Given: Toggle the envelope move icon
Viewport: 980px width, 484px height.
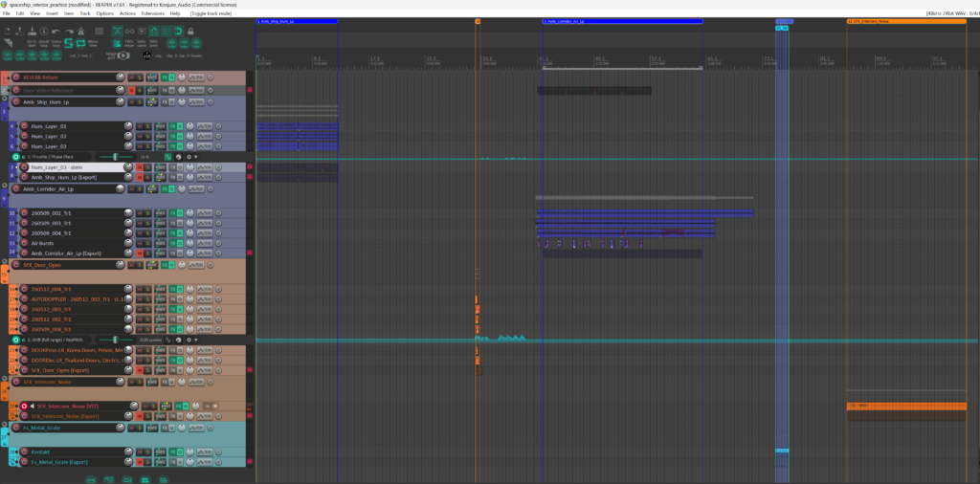Looking at the screenshot, I should [x=154, y=31].
